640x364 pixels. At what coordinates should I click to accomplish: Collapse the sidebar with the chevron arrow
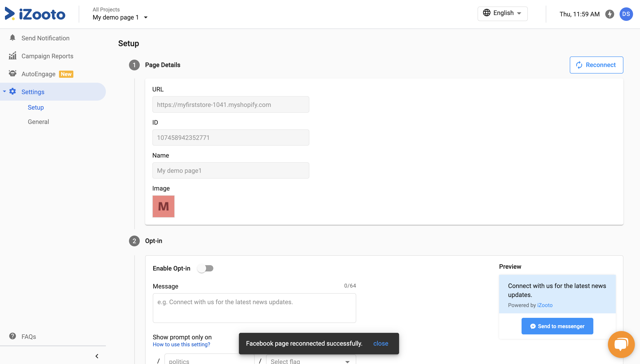coord(97,356)
